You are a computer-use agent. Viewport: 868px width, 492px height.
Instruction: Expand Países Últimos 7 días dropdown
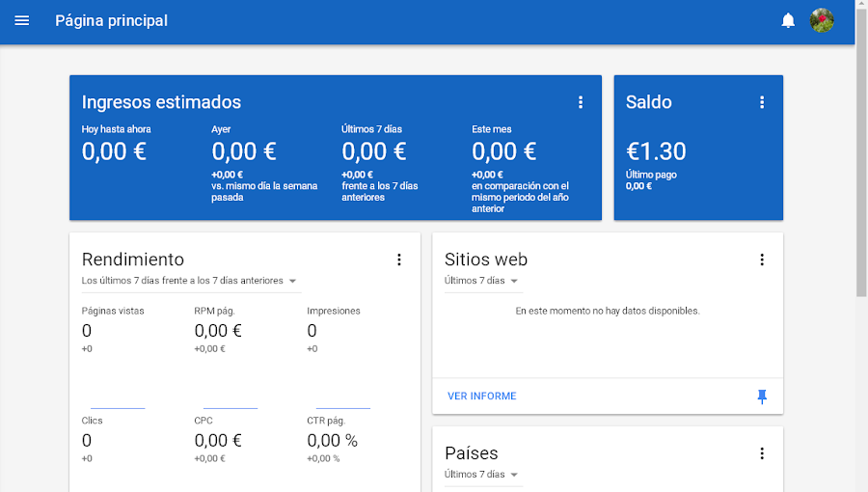(x=482, y=475)
